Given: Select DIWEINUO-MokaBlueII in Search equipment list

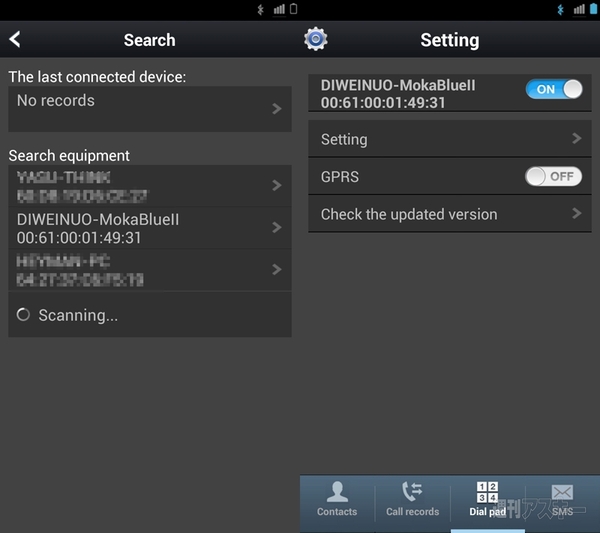Looking at the screenshot, I should click(x=150, y=228).
